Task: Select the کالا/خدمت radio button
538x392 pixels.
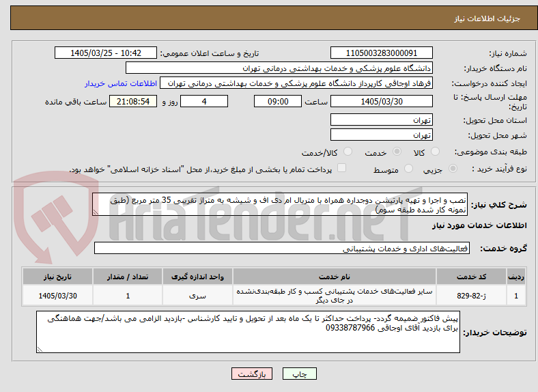Action: point(348,152)
